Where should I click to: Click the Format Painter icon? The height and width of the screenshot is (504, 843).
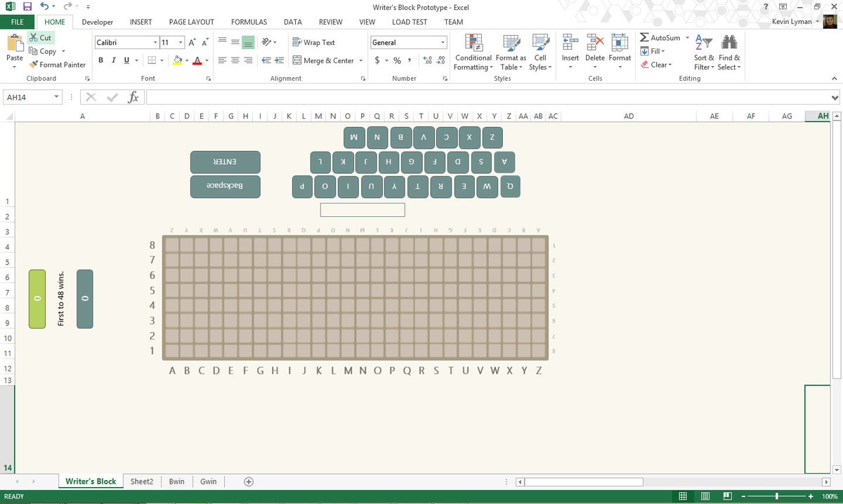pos(34,65)
